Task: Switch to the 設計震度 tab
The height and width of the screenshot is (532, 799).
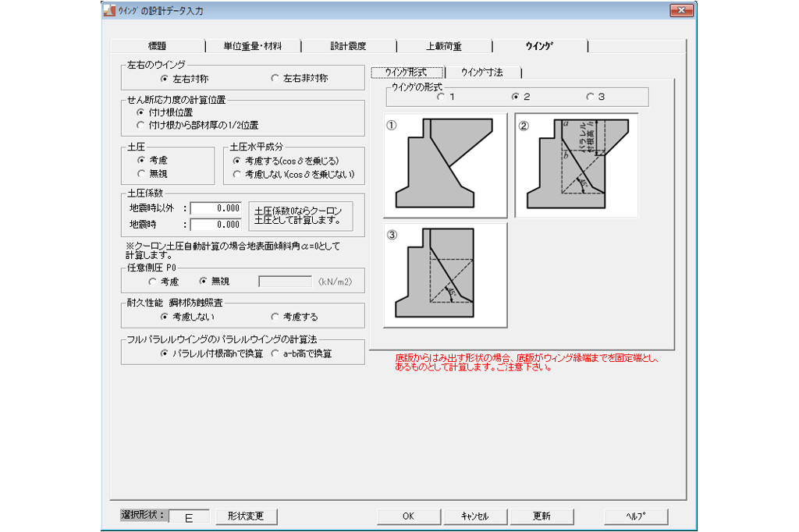Action: 348,46
